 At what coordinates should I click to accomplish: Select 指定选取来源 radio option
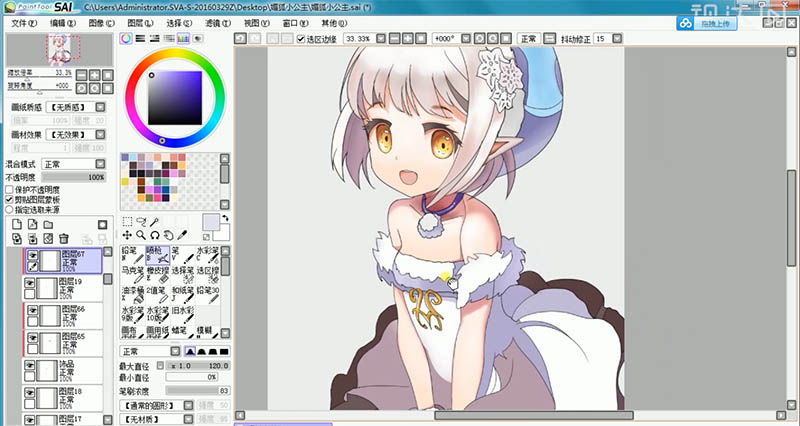coord(9,209)
